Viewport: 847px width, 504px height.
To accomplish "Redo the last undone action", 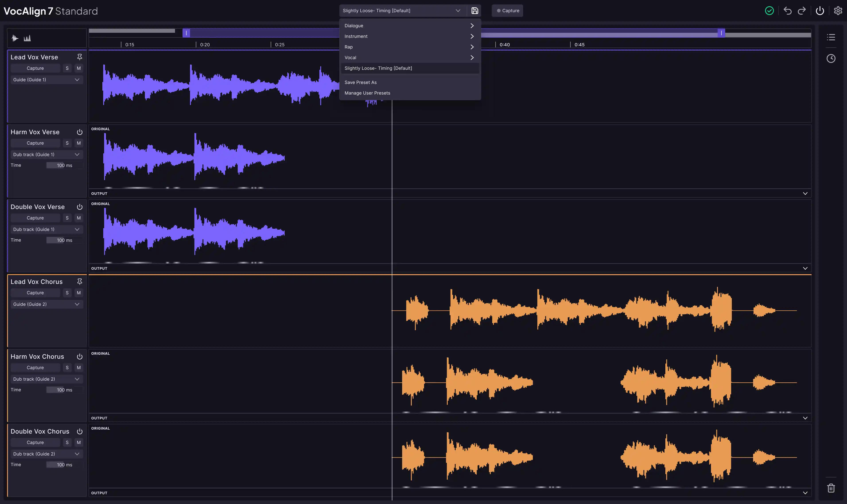I will click(x=802, y=11).
